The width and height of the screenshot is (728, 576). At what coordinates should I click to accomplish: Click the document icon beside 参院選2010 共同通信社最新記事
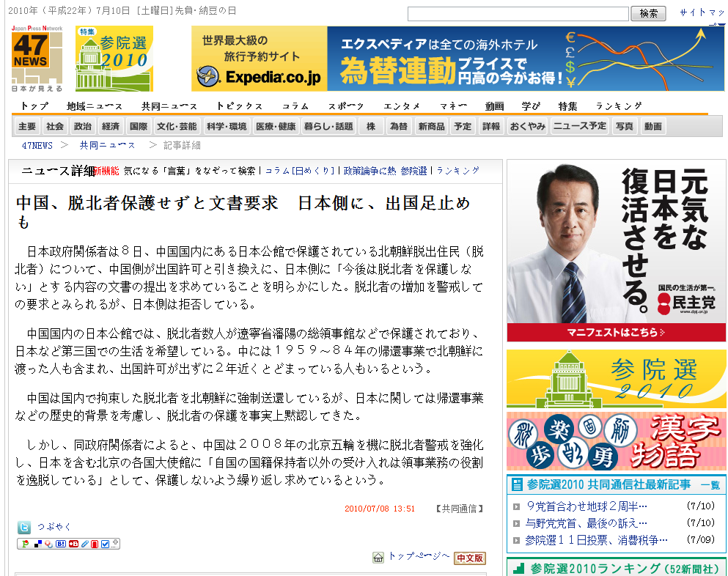[x=517, y=484]
